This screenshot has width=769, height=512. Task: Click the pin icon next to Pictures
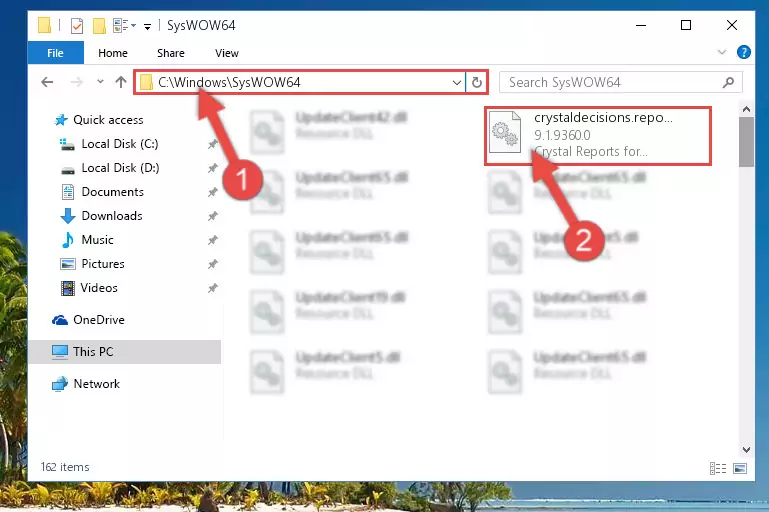click(x=212, y=264)
